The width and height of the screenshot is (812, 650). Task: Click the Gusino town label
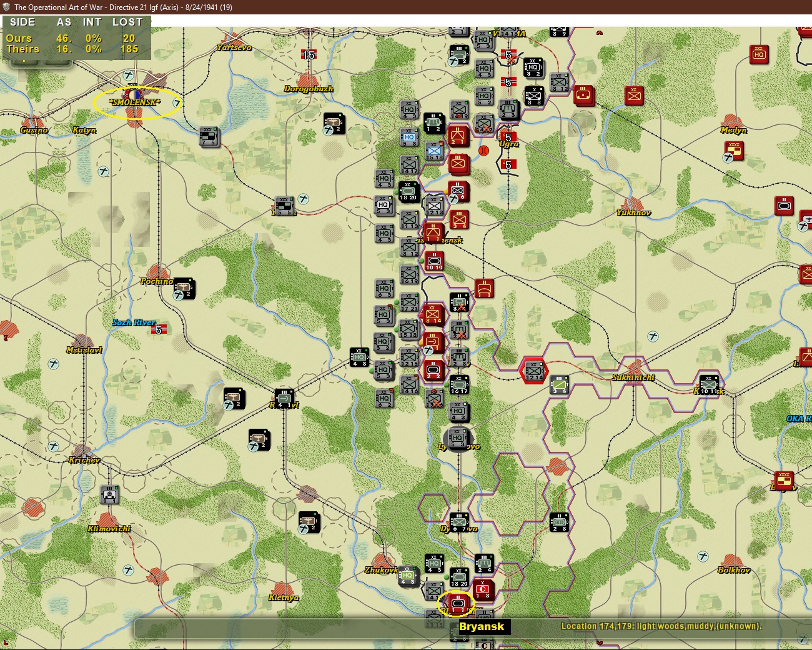coord(34,130)
